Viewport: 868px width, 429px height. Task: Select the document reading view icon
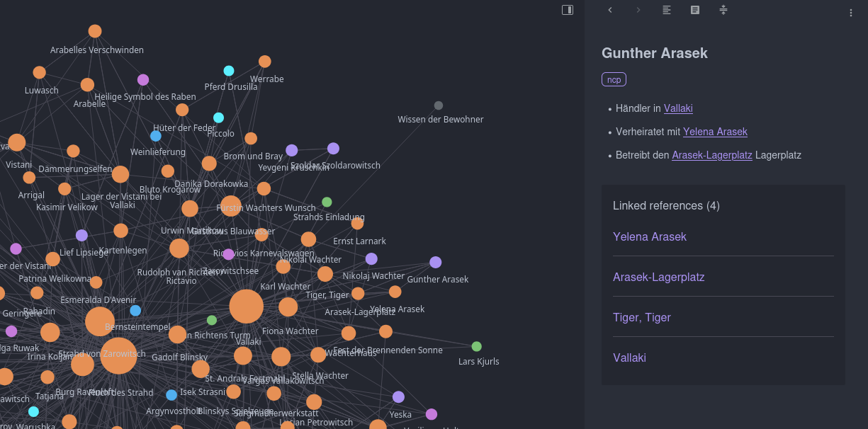point(694,10)
